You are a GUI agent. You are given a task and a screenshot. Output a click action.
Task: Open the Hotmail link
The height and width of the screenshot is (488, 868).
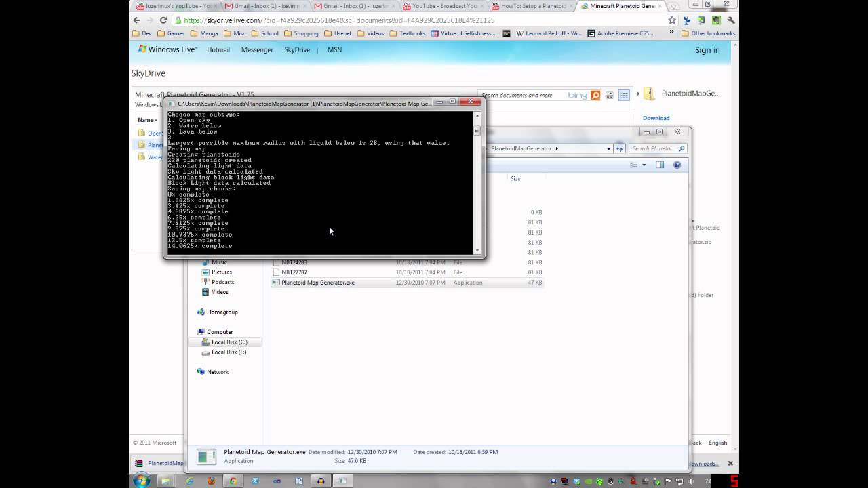coord(218,49)
